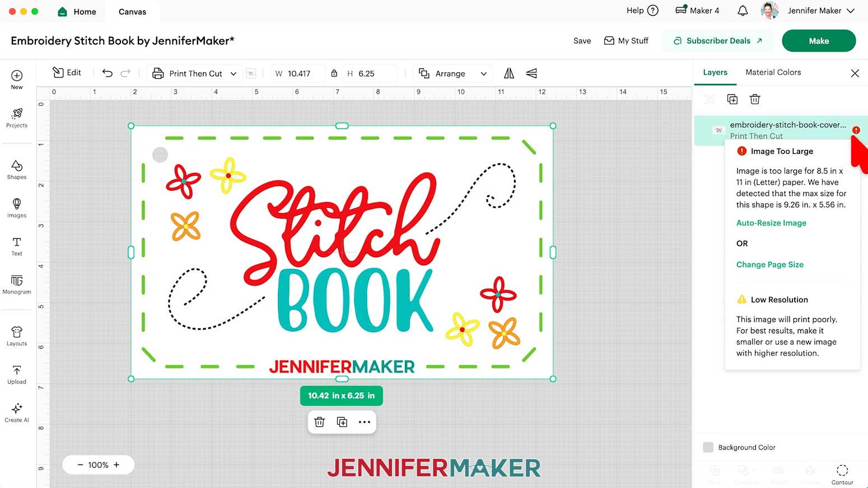Switch to the Canvas tab

(x=133, y=12)
